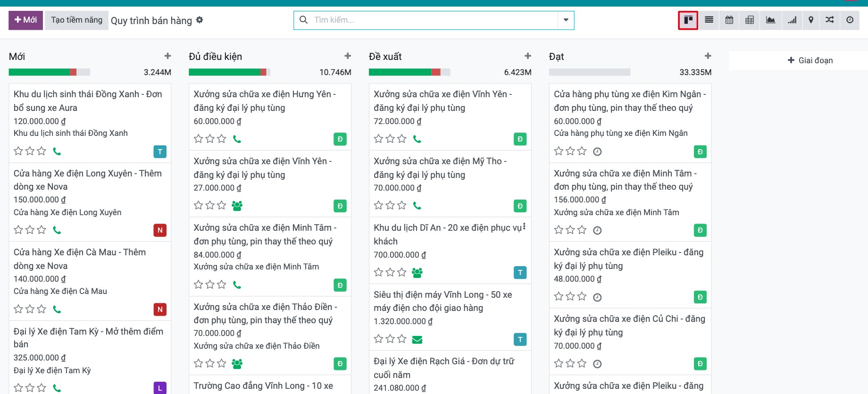Open the Cohort bar chart view
The height and width of the screenshot is (394, 868).
point(792,20)
